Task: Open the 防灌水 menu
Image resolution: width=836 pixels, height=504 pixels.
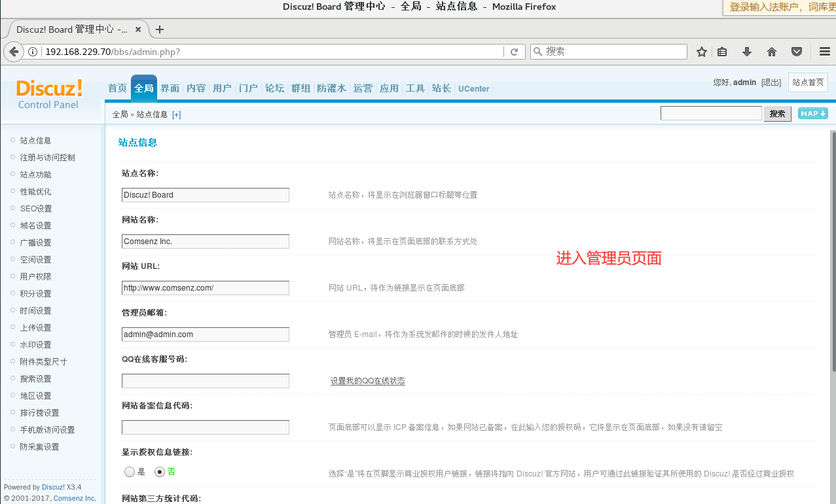Action: click(x=331, y=88)
